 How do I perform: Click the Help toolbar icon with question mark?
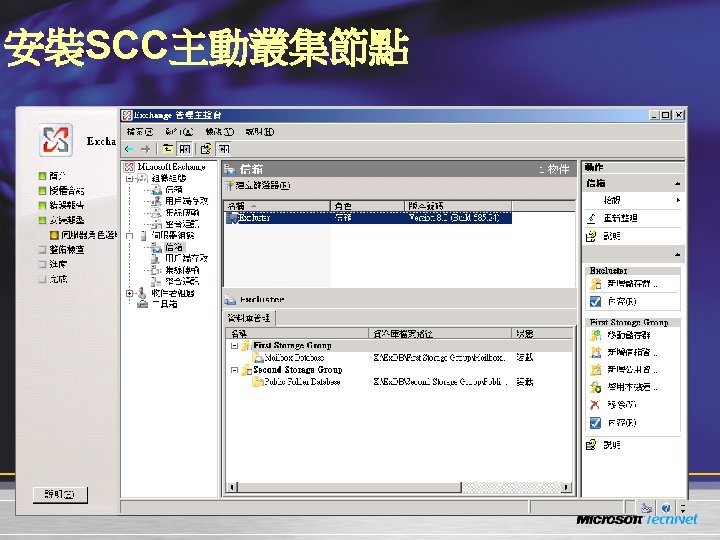tap(206, 149)
